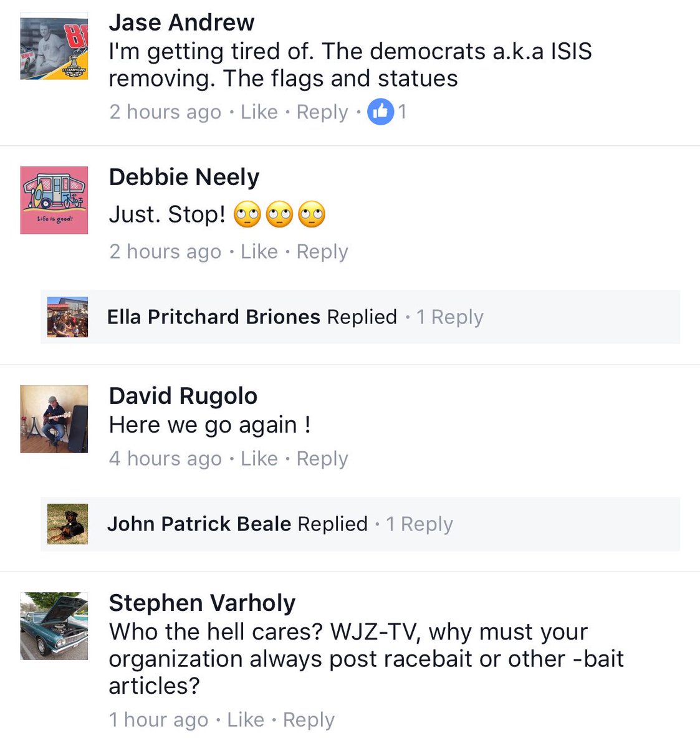Reply to Debbie Neely's comment
Screen dimensions: 700x748
322,252
